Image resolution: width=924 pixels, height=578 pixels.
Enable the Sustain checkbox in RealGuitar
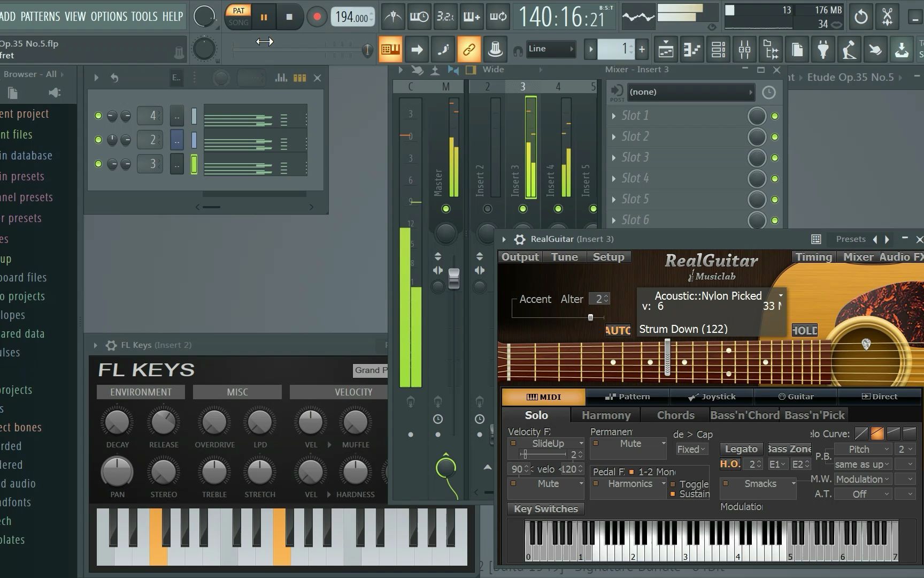pyautogui.click(x=673, y=494)
